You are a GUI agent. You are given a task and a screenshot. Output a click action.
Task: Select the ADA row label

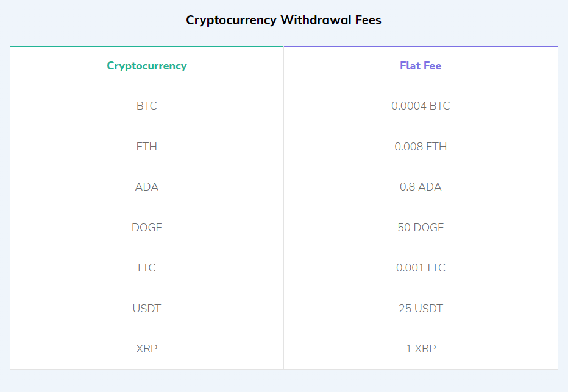click(x=147, y=187)
